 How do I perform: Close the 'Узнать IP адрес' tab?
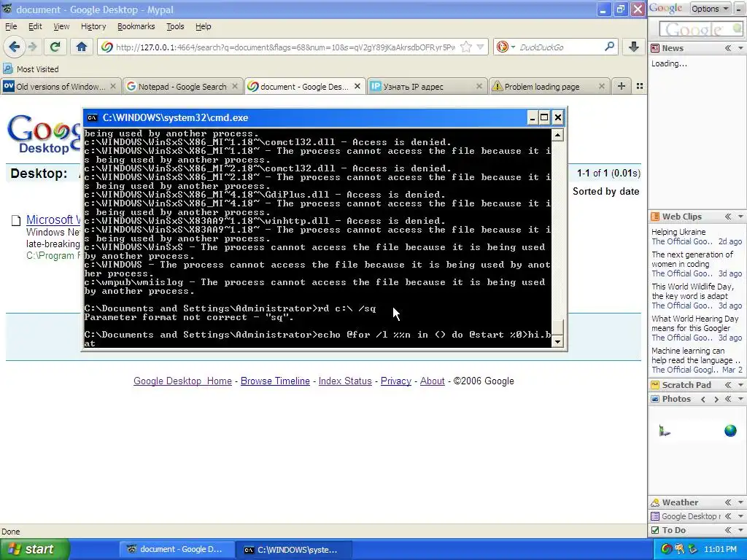[479, 86]
